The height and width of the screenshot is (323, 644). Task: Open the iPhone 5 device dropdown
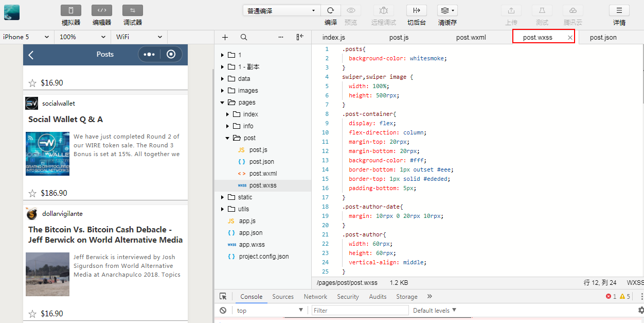(27, 37)
